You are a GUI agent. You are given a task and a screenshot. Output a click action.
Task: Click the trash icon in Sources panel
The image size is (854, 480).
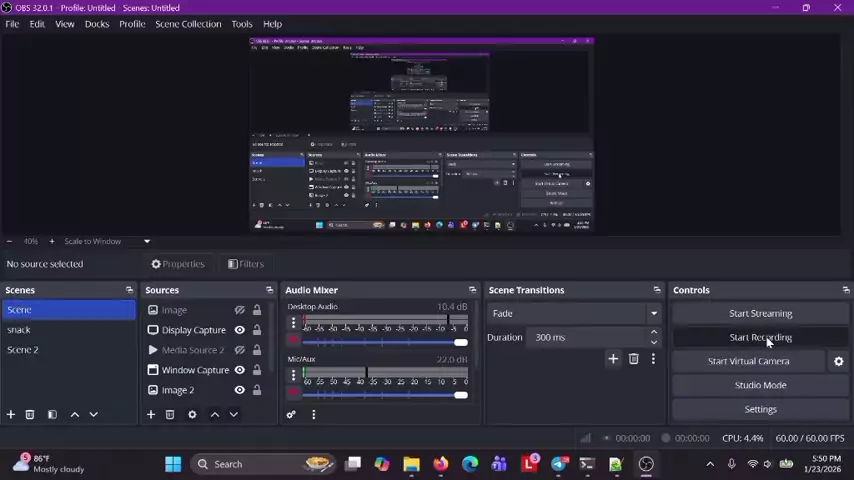[x=170, y=414]
